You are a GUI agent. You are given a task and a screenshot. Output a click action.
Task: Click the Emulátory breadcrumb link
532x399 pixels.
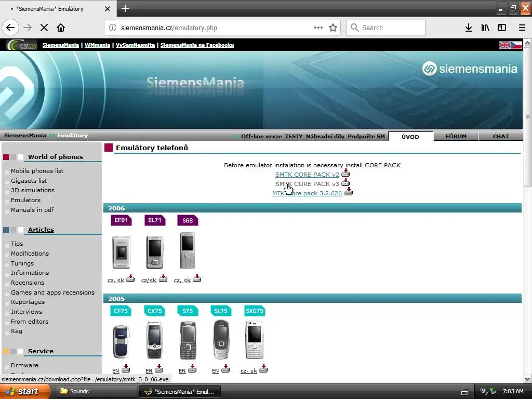tap(72, 136)
